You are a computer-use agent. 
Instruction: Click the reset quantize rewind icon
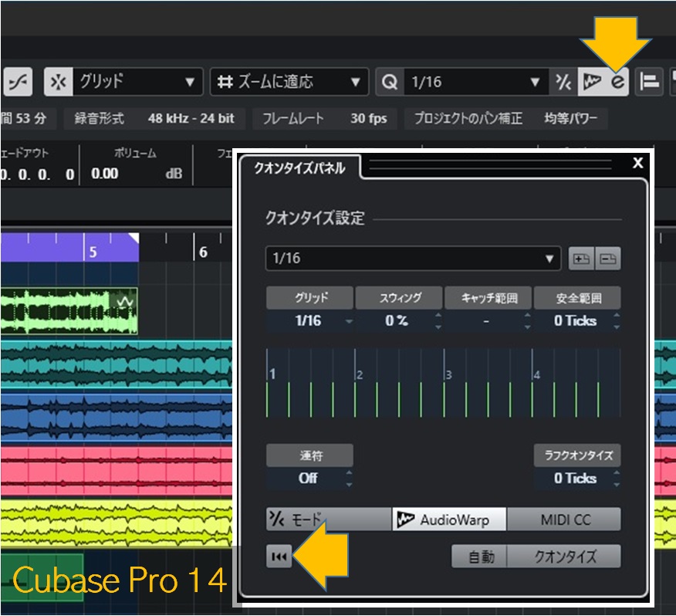[279, 557]
